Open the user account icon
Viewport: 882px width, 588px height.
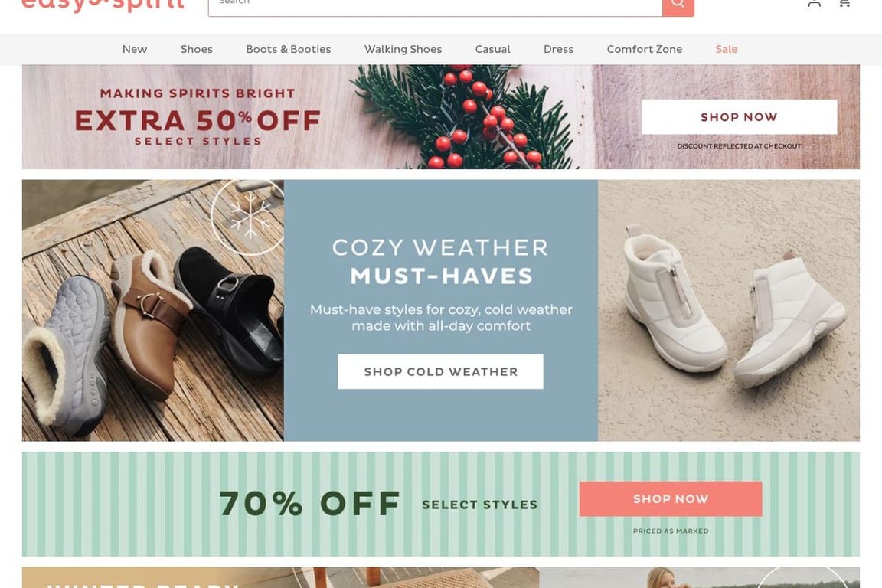click(x=814, y=3)
